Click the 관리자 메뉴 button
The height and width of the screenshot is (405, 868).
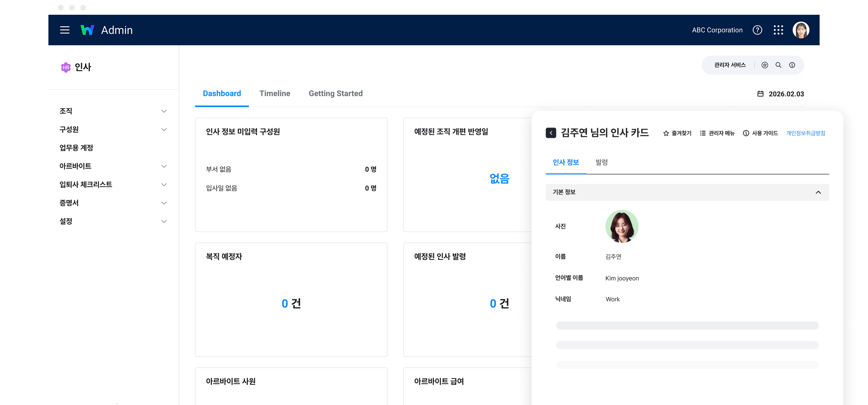pyautogui.click(x=717, y=133)
